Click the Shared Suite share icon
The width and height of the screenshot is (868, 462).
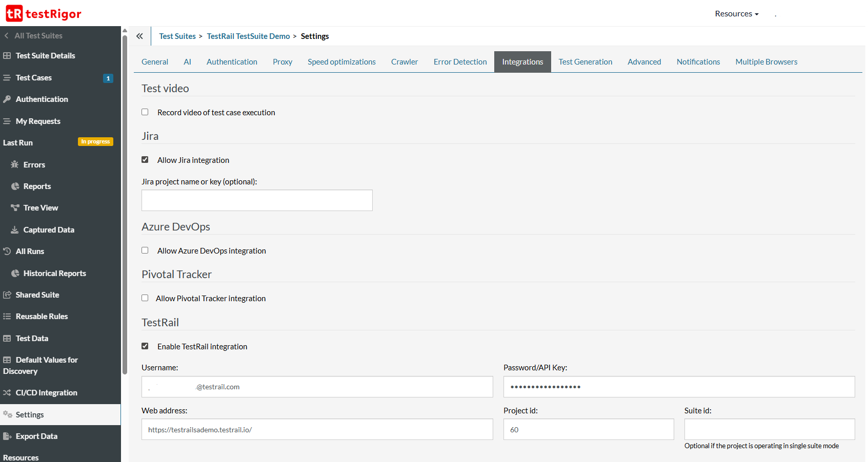pos(7,295)
